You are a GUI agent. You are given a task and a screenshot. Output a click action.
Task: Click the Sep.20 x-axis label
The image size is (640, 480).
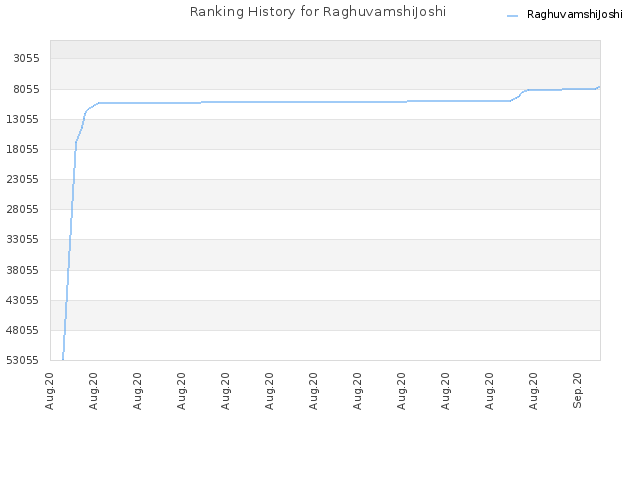pos(577,390)
